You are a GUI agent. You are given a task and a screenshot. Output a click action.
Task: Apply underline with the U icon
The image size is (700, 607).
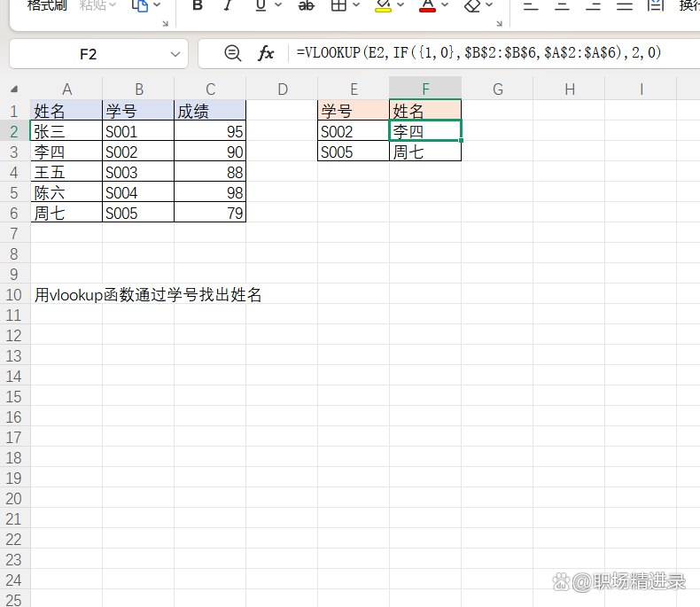click(261, 5)
